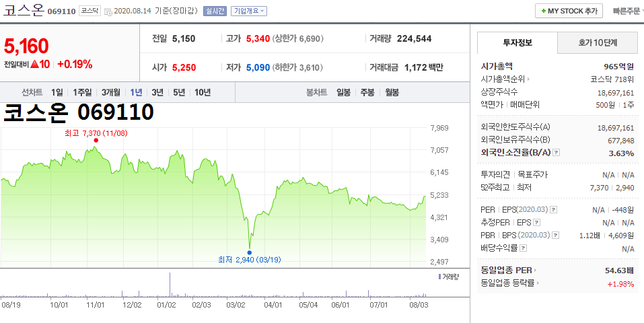Viewport: 644px width, 323px height.
Task: Click the current price 5,160
Action: (26, 46)
